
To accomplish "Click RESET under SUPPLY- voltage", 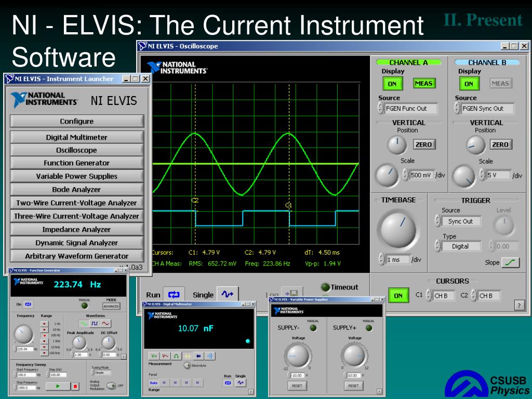I will (297, 386).
